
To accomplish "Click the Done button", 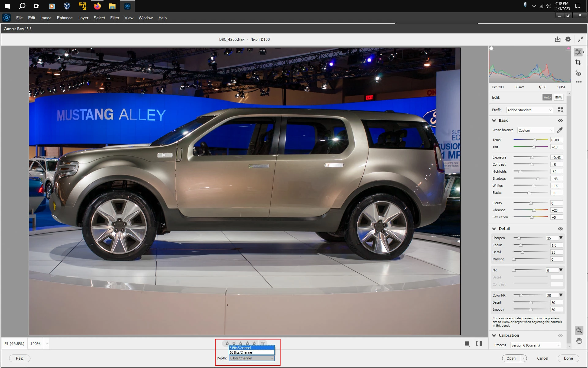I will (x=568, y=358).
